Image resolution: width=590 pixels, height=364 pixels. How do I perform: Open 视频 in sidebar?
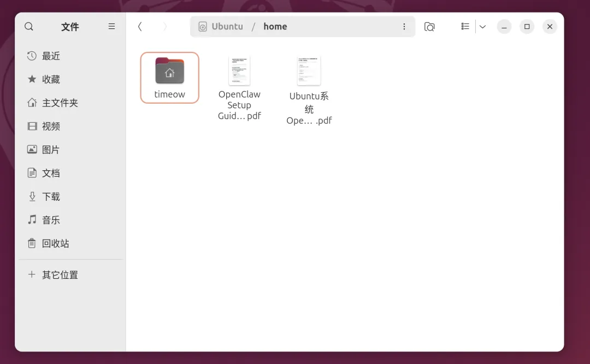[x=51, y=127]
